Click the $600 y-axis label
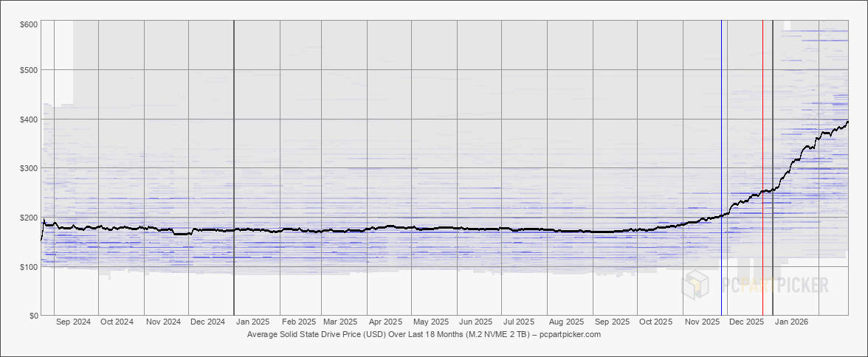The width and height of the screenshot is (868, 357). (x=30, y=24)
